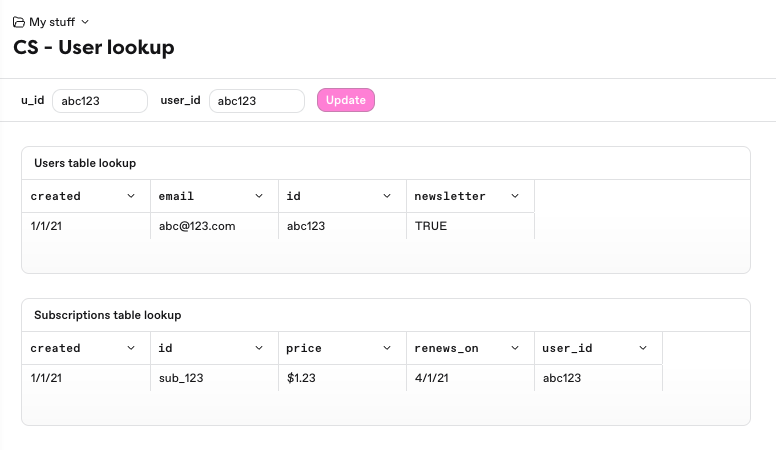This screenshot has height=450, width=776.
Task: Open id column dropdown in Subscriptions table
Action: coord(259,348)
